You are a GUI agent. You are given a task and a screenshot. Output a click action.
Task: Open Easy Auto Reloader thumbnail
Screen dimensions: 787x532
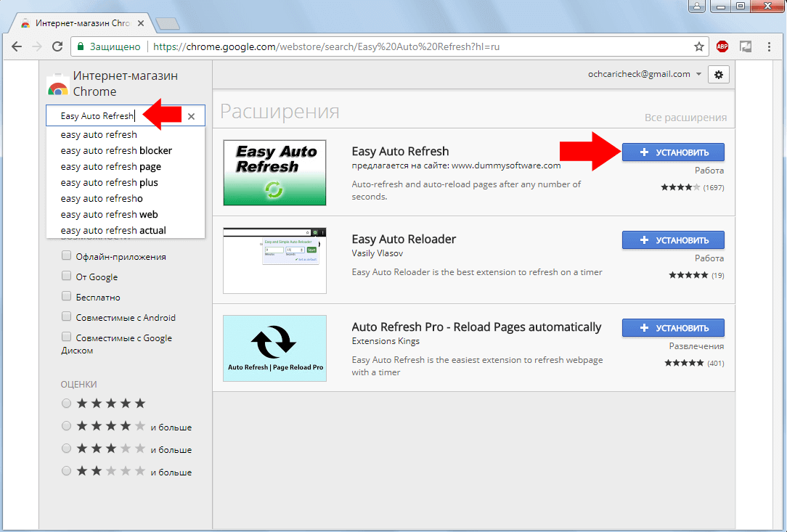click(274, 261)
